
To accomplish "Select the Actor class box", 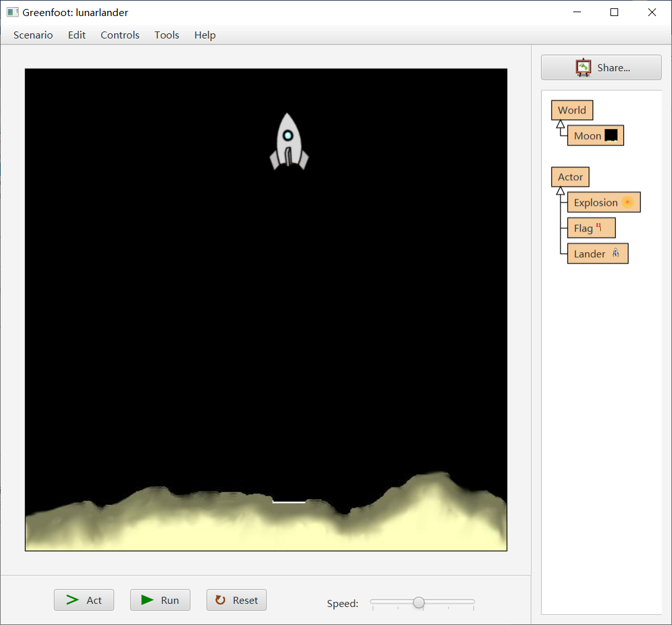I will [570, 177].
